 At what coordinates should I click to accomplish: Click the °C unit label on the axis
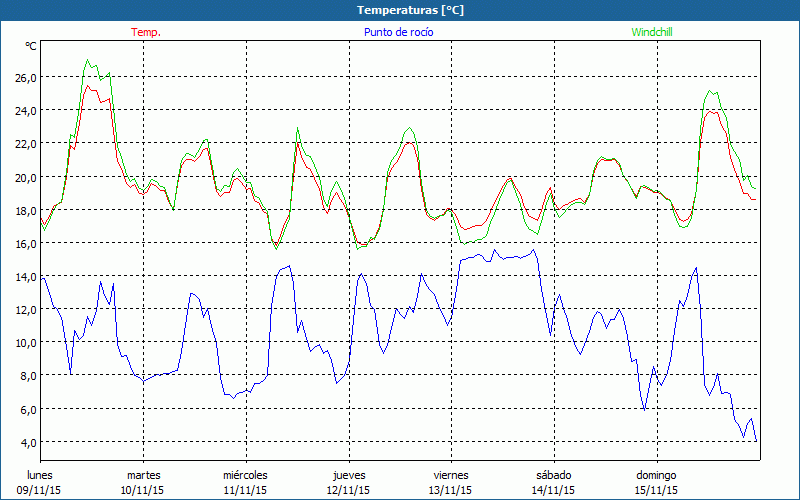coord(31,46)
